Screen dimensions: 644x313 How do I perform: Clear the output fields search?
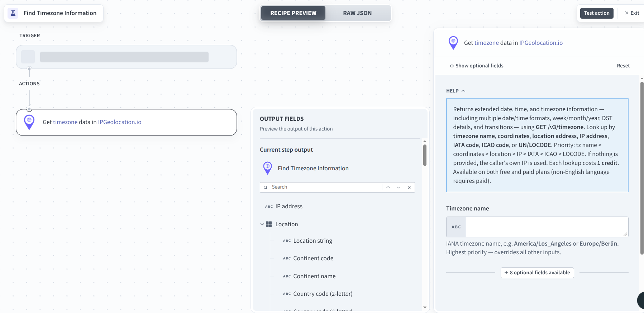pos(409,187)
